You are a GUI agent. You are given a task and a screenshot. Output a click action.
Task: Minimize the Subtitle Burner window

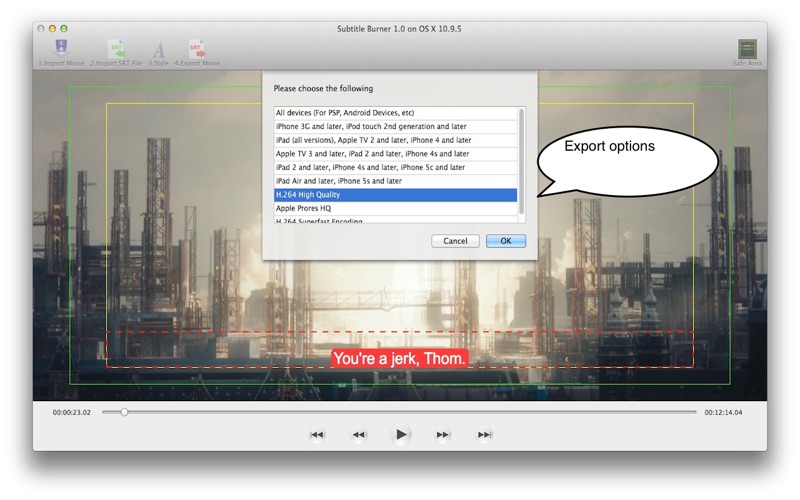(x=52, y=29)
